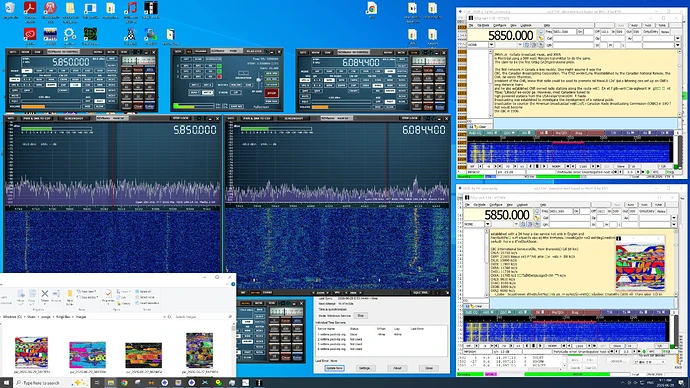Image resolution: width=690 pixels, height=388 pixels.
Task: Click Delete icon in File Explorer ribbon
Action: [44, 296]
